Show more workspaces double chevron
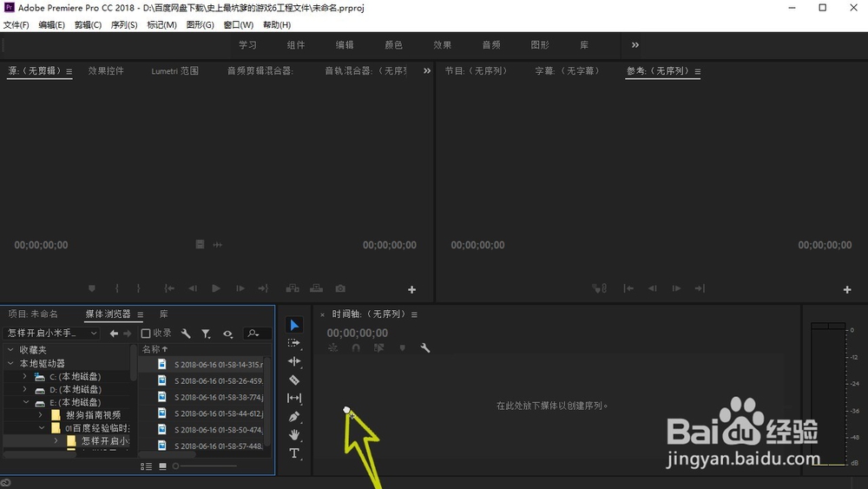 pos(635,45)
